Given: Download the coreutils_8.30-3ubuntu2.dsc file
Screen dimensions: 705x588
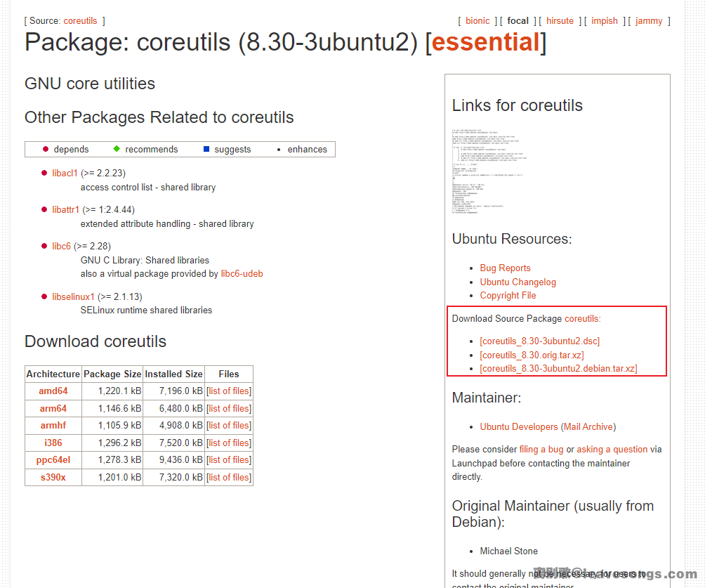Looking at the screenshot, I should pos(539,341).
